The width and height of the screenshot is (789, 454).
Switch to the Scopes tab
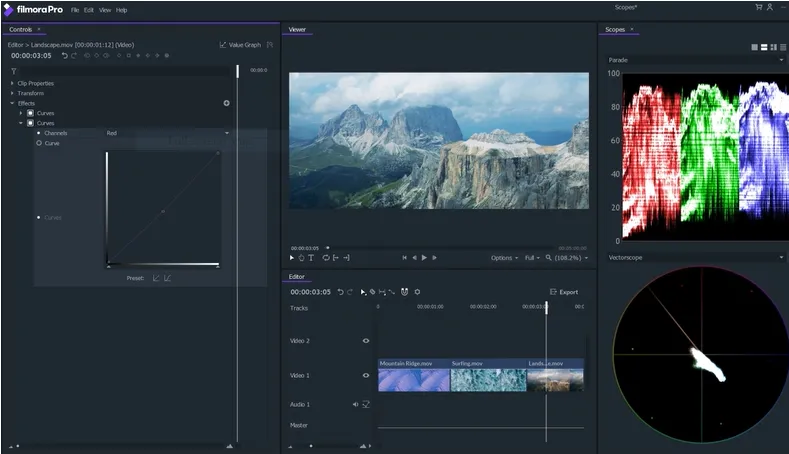[x=615, y=29]
